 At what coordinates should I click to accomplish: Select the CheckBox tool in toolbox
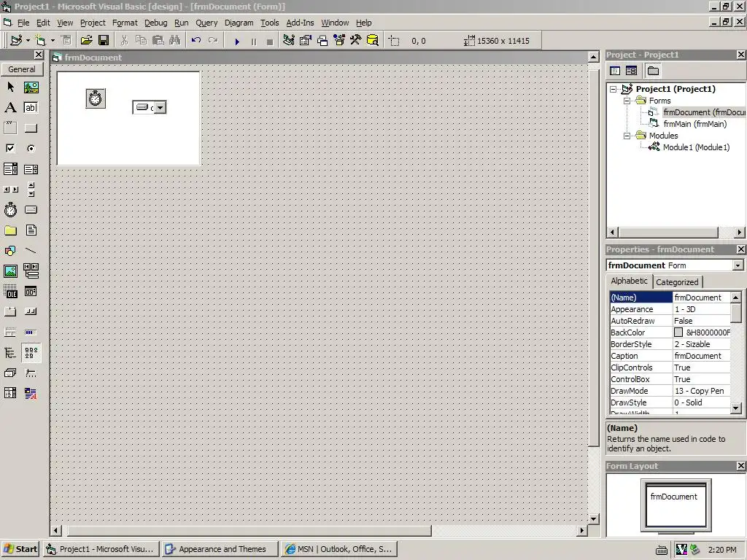pos(10,149)
